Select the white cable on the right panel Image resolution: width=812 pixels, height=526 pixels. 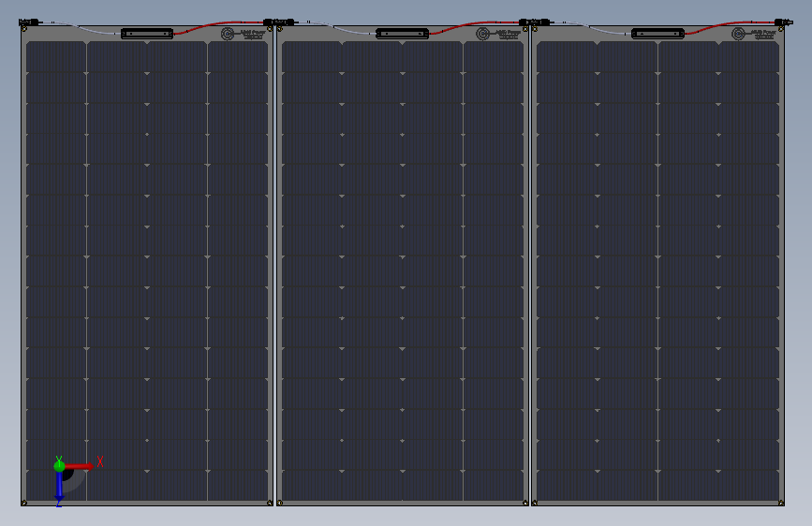pos(591,27)
